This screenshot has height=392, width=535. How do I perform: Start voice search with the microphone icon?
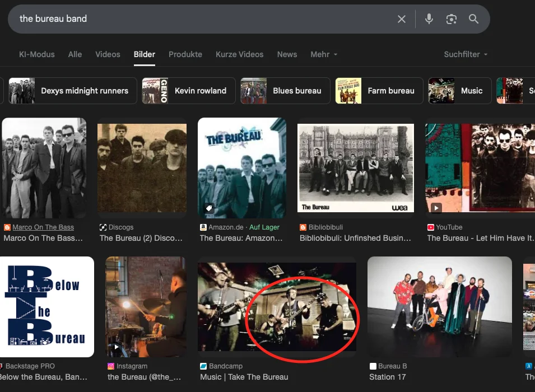tap(429, 19)
